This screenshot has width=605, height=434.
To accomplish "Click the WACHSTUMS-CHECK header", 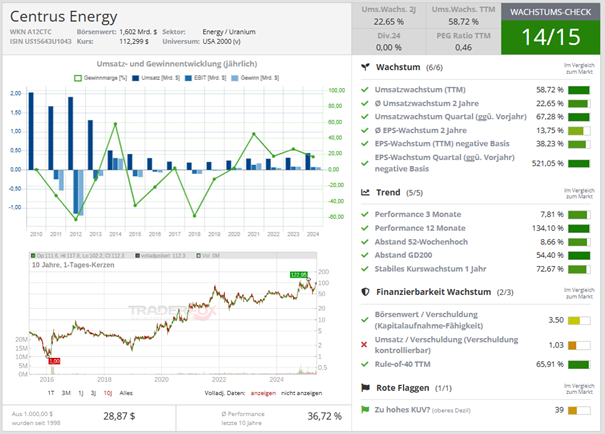I will [551, 12].
